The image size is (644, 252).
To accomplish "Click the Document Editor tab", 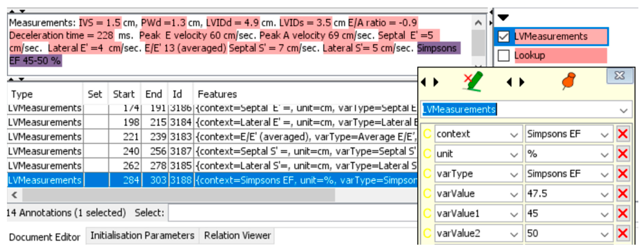I will [x=44, y=237].
